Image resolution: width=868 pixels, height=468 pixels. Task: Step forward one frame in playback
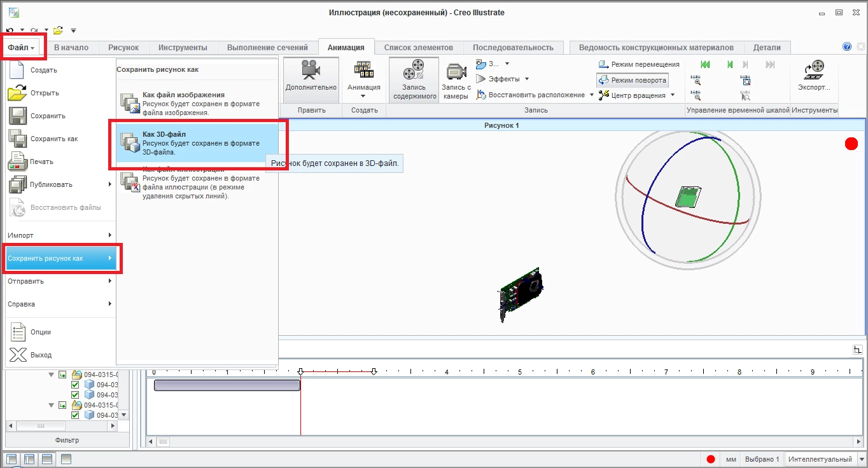point(745,64)
